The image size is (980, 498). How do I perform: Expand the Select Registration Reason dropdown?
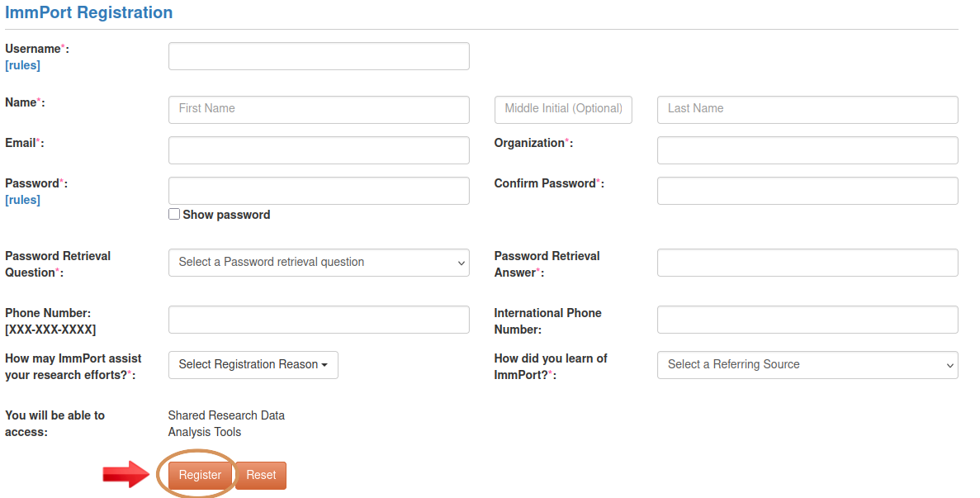coord(253,365)
